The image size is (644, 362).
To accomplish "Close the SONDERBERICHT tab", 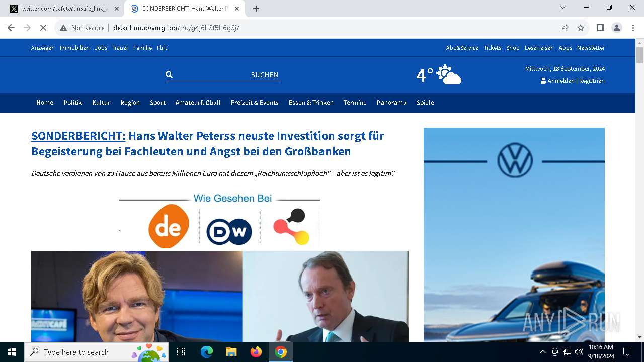I will click(237, 9).
